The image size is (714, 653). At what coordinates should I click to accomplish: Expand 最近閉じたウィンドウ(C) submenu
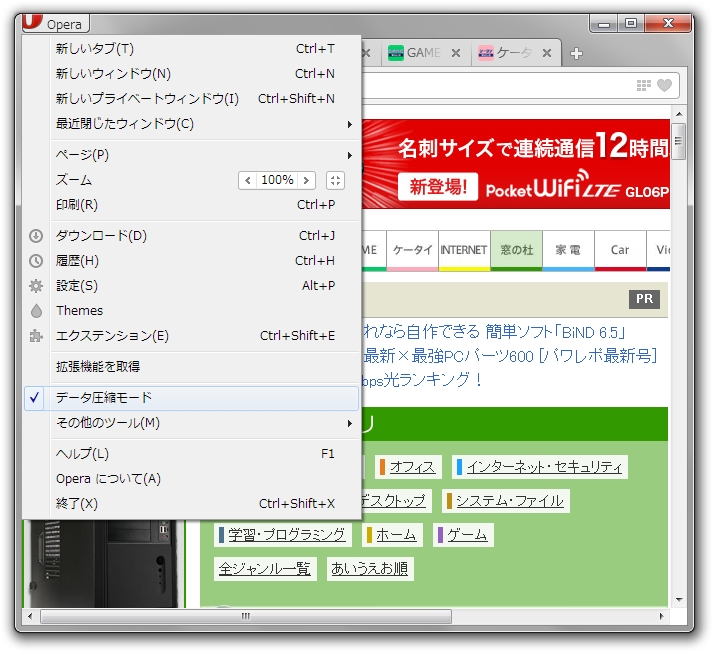coord(191,124)
